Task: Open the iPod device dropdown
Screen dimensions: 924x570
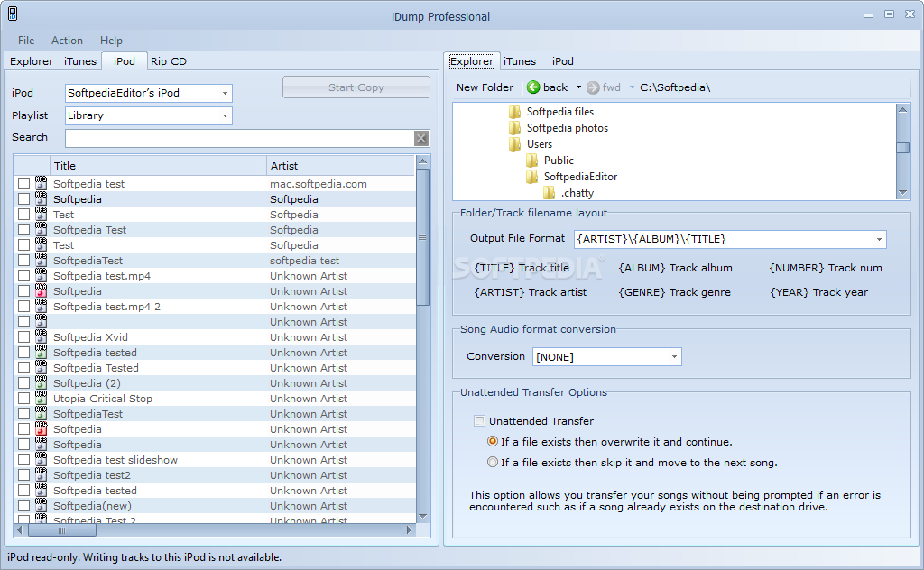Action: [225, 93]
